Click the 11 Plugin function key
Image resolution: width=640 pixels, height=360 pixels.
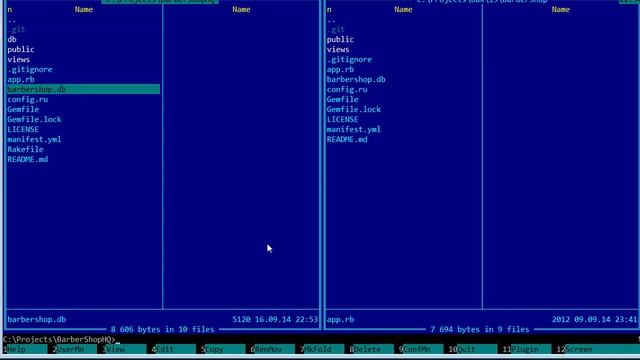tap(526, 349)
